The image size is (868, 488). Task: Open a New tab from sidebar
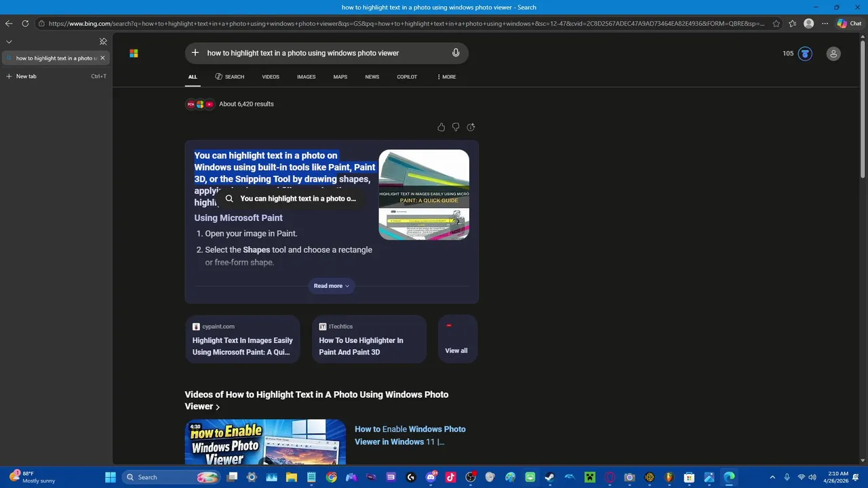55,76
